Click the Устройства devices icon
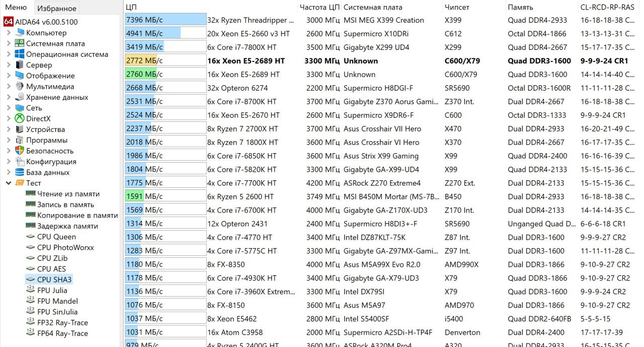Viewport: 644px width, 347px height. [x=20, y=129]
